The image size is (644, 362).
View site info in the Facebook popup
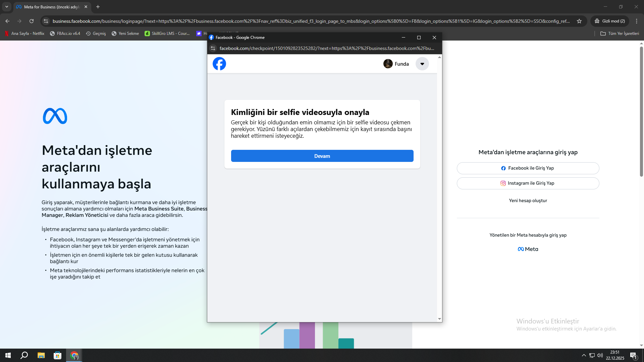(x=213, y=48)
